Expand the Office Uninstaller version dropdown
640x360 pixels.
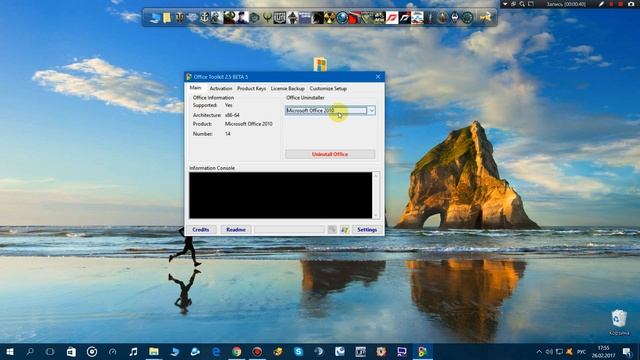tap(371, 110)
